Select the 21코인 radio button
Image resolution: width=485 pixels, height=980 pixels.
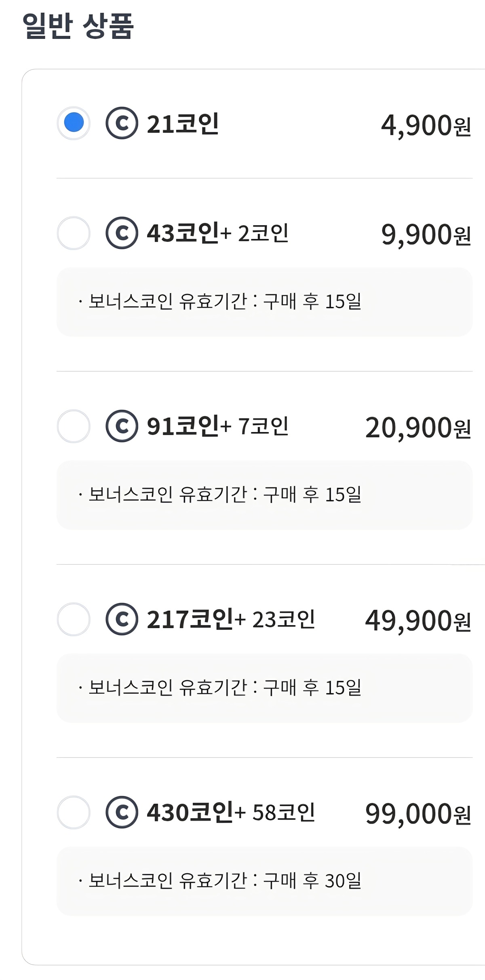tap(73, 123)
